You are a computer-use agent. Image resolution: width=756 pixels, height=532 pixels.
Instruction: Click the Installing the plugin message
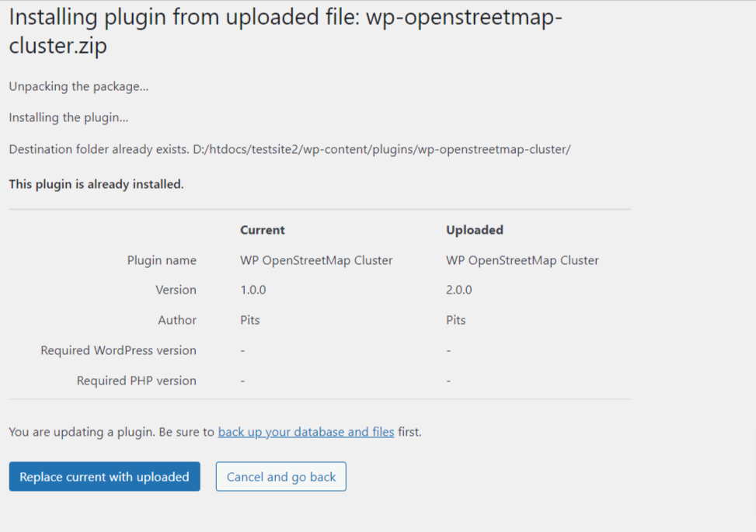point(68,117)
